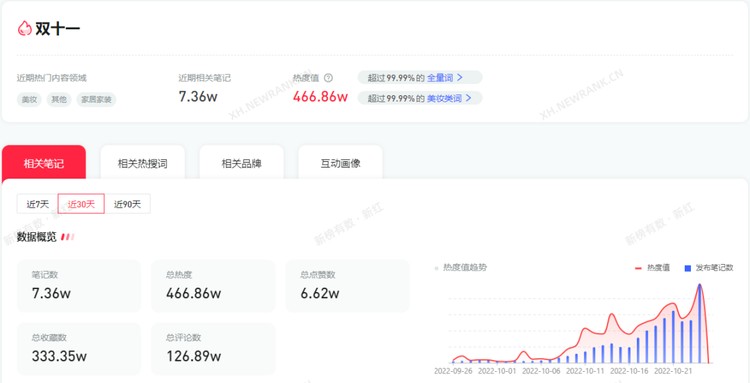Screen dimensions: 750x383
Task: Open the 相关品牌 tab
Action: coord(242,163)
